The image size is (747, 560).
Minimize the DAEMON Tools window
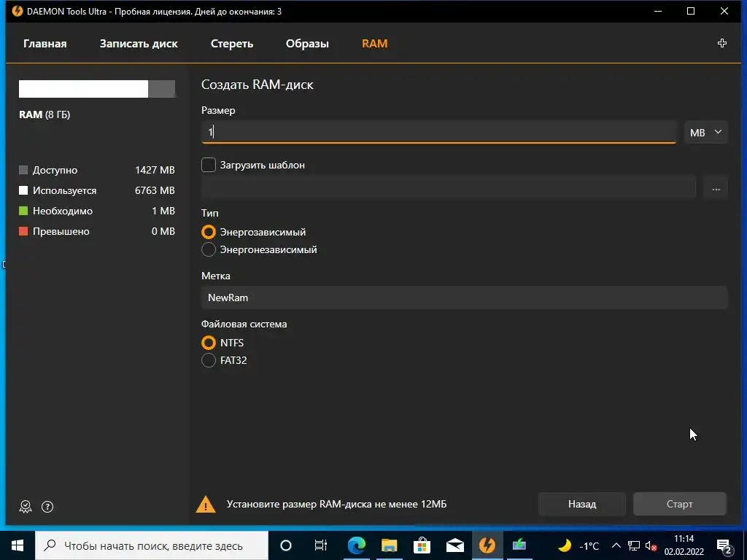pos(658,11)
